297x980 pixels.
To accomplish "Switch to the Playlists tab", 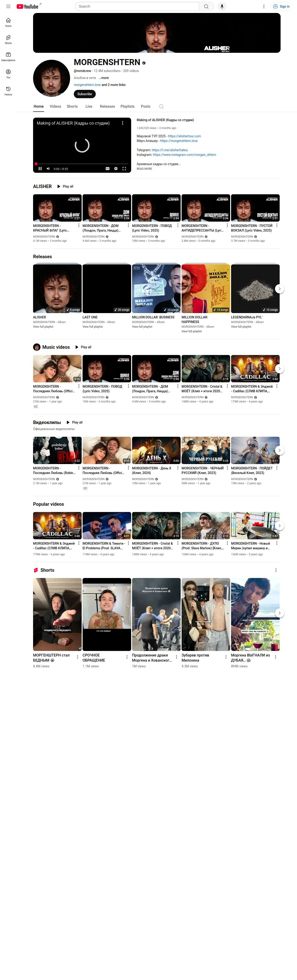I will pyautogui.click(x=128, y=107).
